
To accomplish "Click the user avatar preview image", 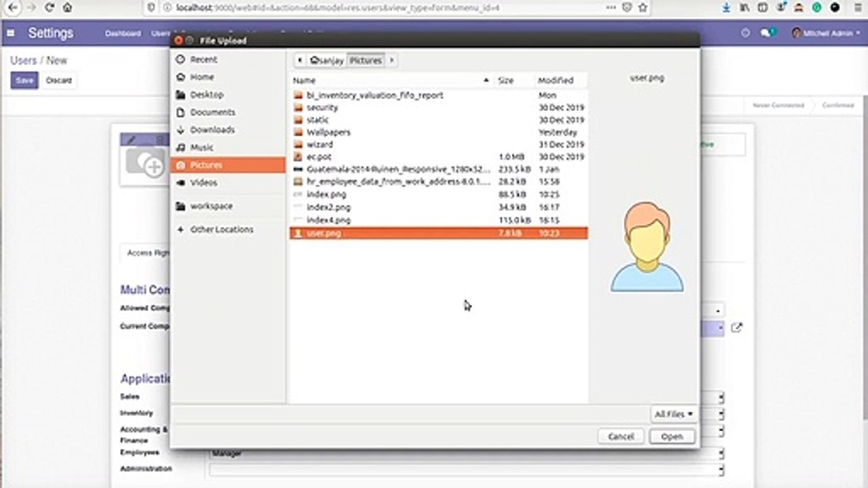I will [647, 247].
